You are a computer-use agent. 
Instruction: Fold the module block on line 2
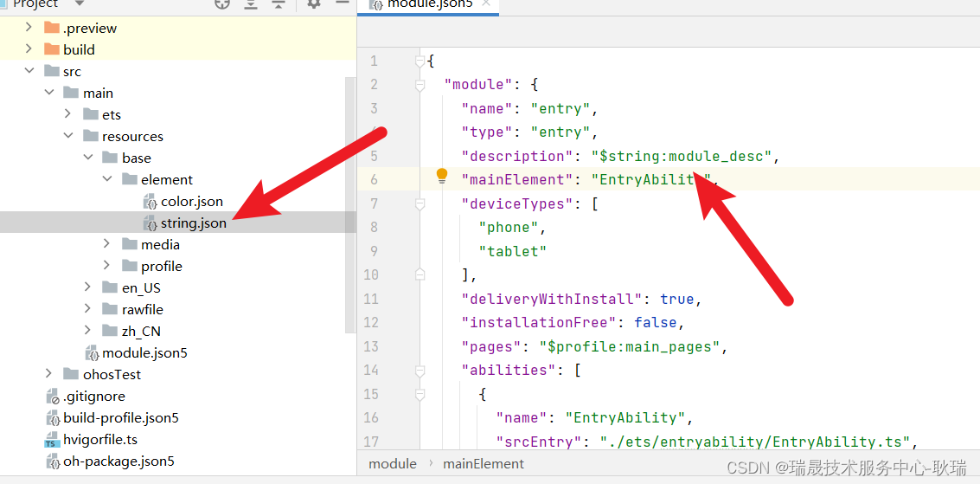point(420,85)
